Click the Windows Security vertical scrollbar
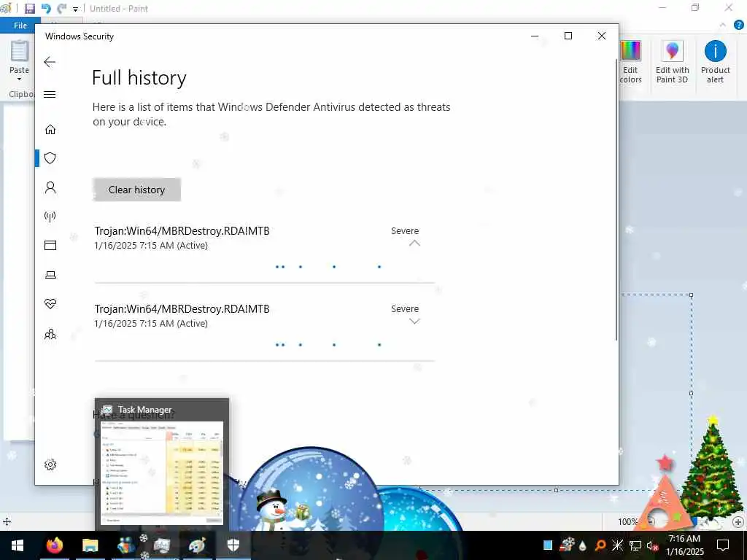Screen dimensions: 747x560 tap(616, 200)
